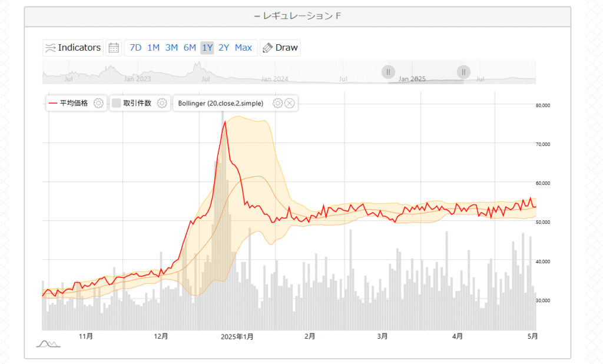Select the 2Y range option
This screenshot has width=603, height=364.
coord(224,48)
